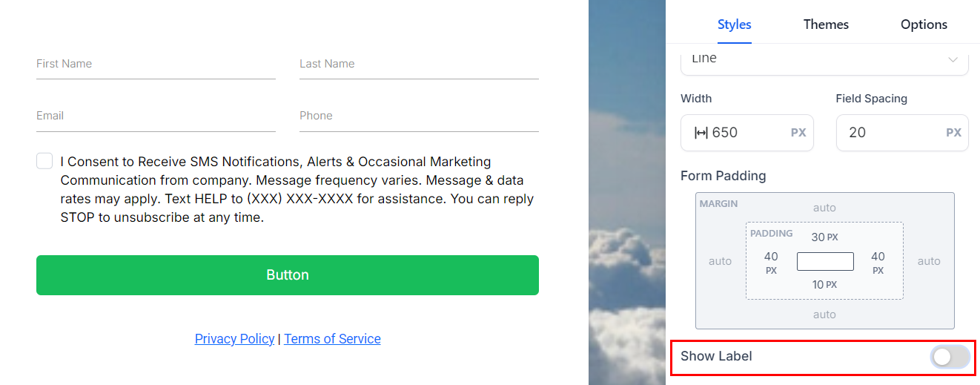980x385 pixels.
Task: Open the Privacy Policy link
Action: coord(234,339)
